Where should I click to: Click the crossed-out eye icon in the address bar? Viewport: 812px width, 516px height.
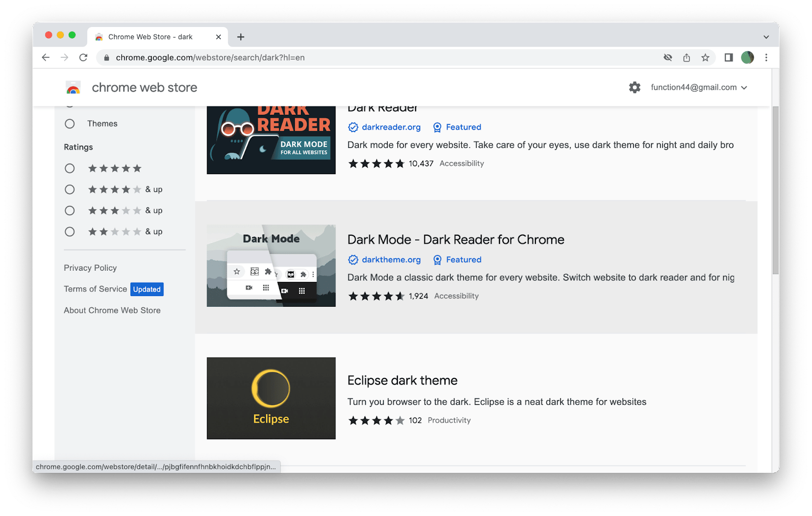pos(668,57)
